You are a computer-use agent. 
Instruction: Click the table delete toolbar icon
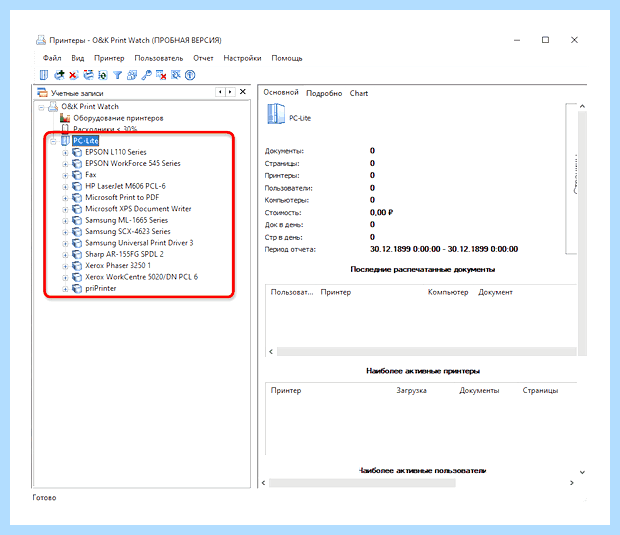pyautogui.click(x=161, y=75)
